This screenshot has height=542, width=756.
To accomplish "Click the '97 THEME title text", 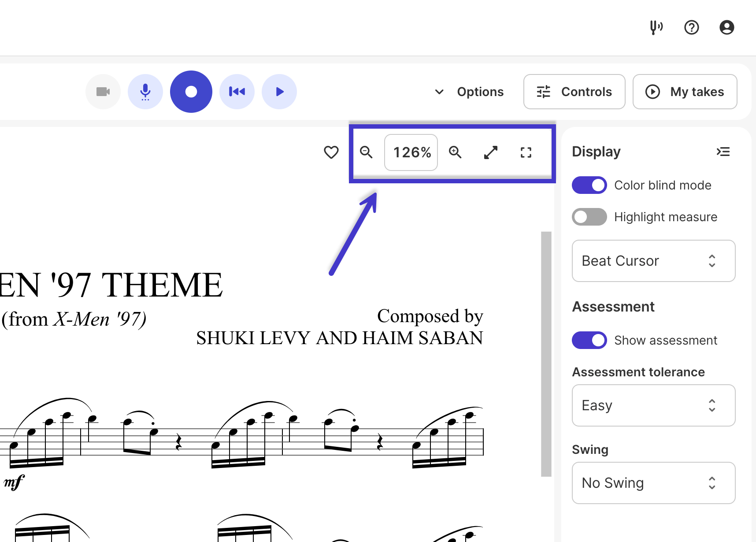I will pyautogui.click(x=137, y=285).
